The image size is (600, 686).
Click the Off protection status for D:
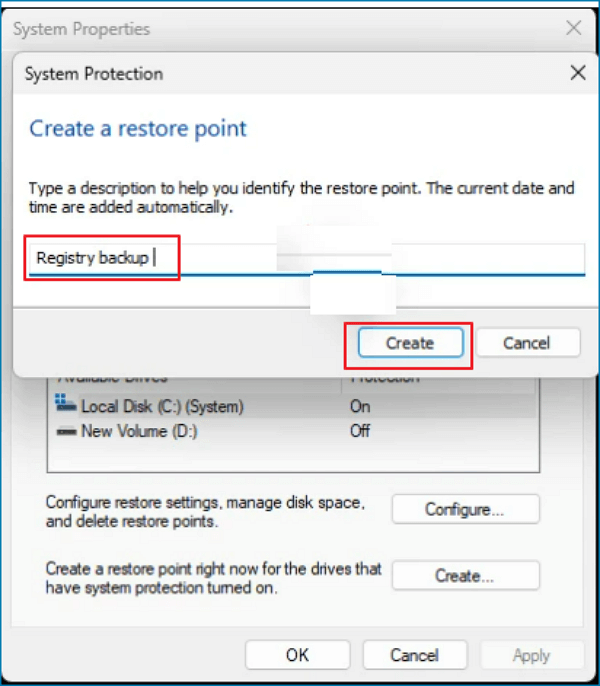(x=360, y=431)
